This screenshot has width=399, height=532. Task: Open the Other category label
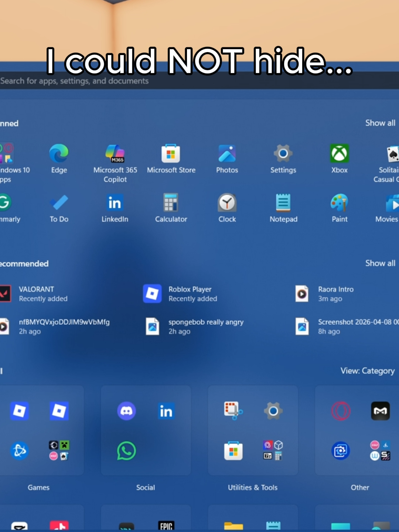[x=360, y=488]
